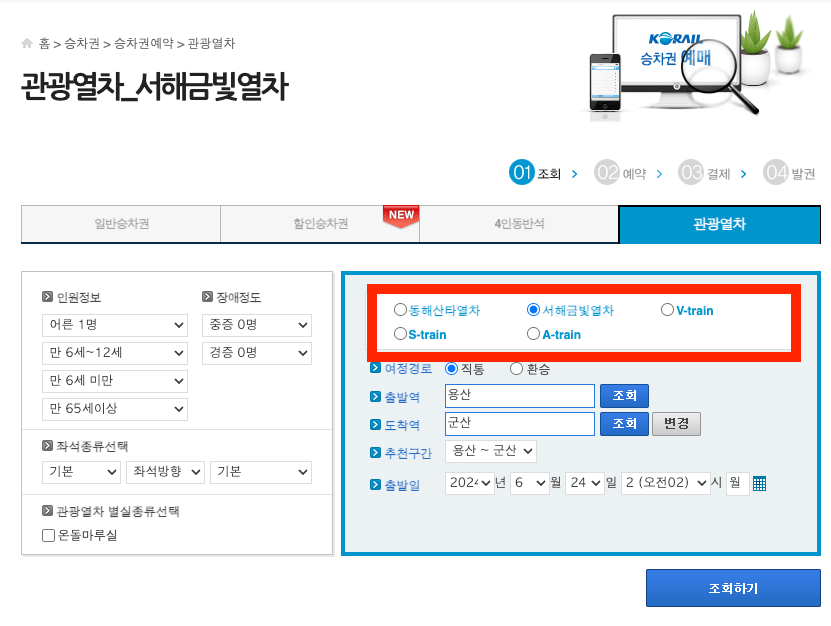Switch to the 일반승차권 tab
831x626 pixels.
(120, 224)
